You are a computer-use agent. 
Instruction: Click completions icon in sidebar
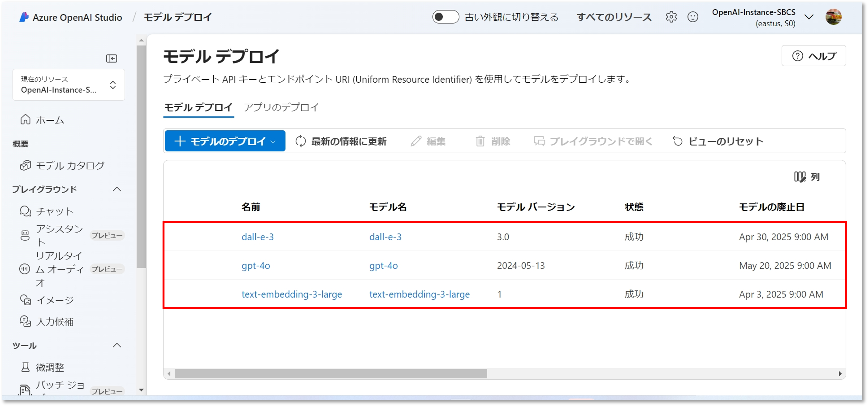coord(25,321)
